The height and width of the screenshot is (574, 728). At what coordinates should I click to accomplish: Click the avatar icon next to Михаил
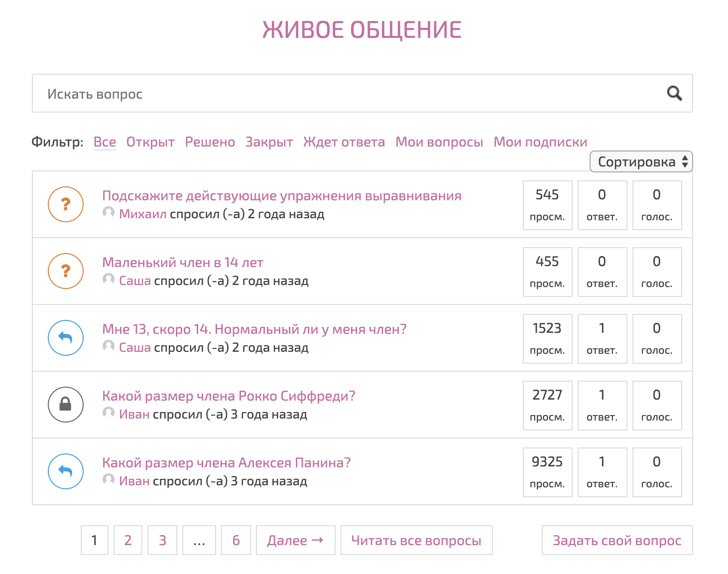click(109, 213)
